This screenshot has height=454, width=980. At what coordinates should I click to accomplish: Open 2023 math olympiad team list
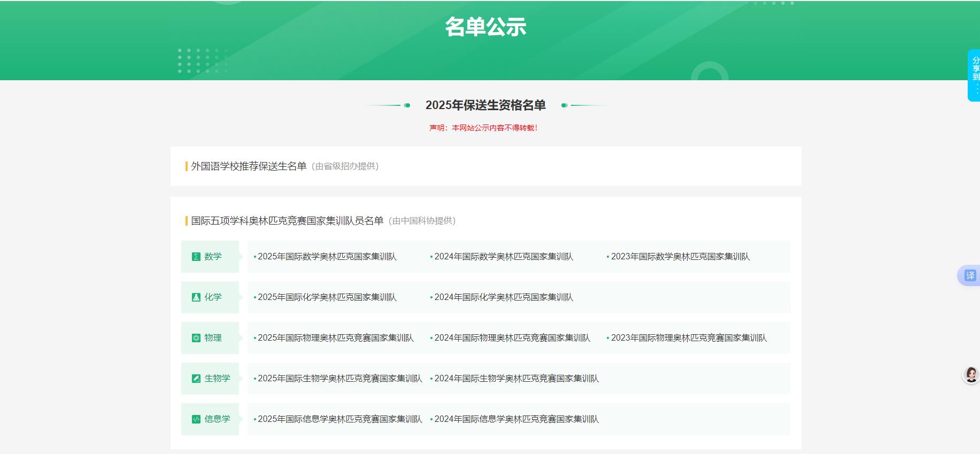click(680, 257)
